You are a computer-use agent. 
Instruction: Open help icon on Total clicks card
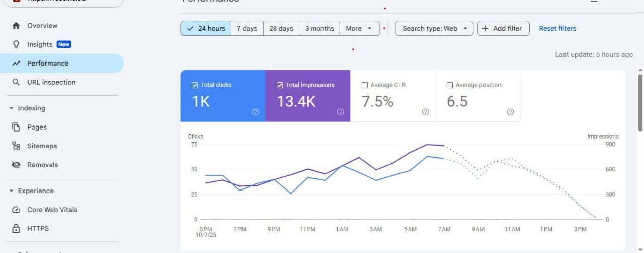(255, 112)
